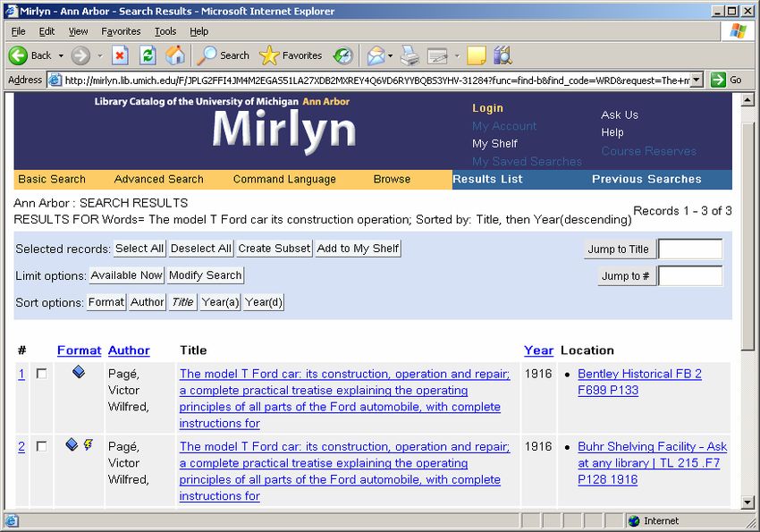Click the Internet Explorer title bar icon
The height and width of the screenshot is (532, 760).
12,11
